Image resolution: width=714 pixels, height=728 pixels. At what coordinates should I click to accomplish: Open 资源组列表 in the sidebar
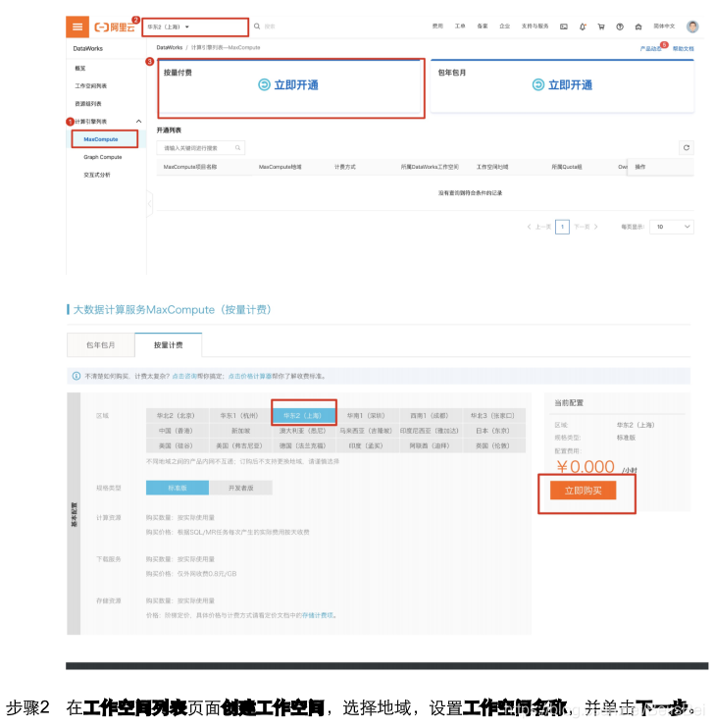[88, 104]
